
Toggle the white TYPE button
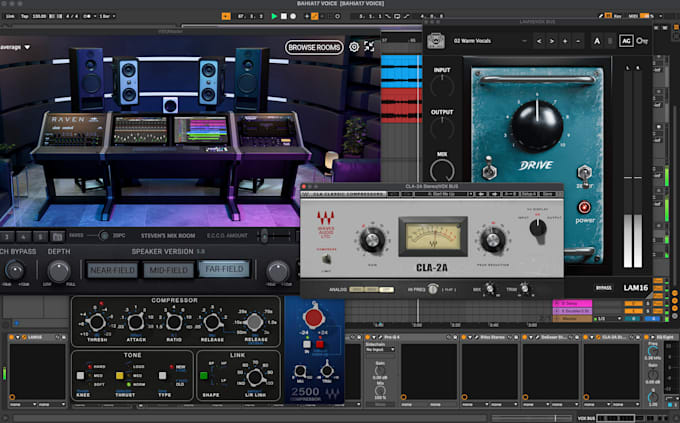pos(163,375)
